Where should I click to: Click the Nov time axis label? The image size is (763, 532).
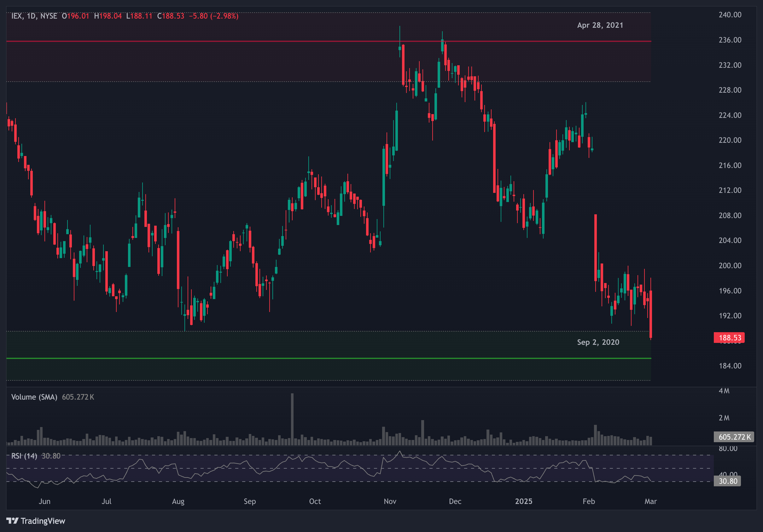[x=390, y=501]
